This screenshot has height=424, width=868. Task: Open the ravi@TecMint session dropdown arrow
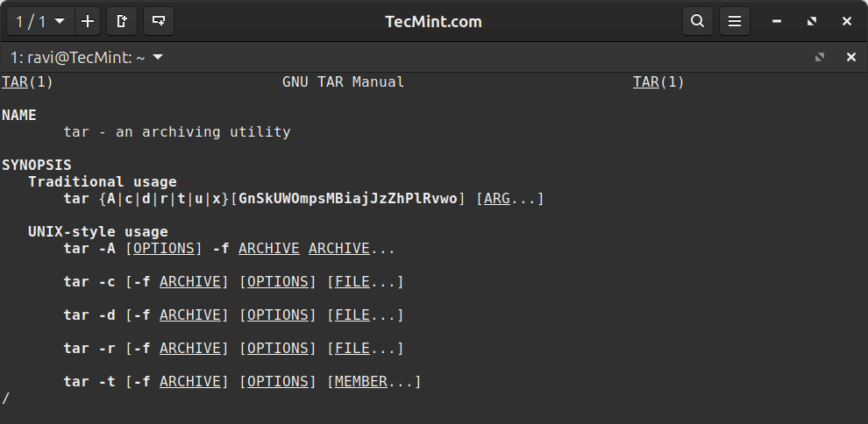(158, 57)
